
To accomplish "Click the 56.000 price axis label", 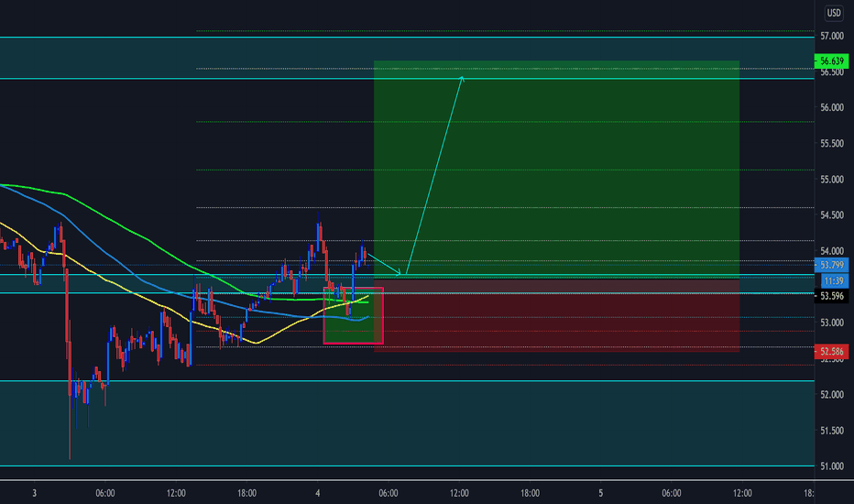I will click(x=832, y=107).
